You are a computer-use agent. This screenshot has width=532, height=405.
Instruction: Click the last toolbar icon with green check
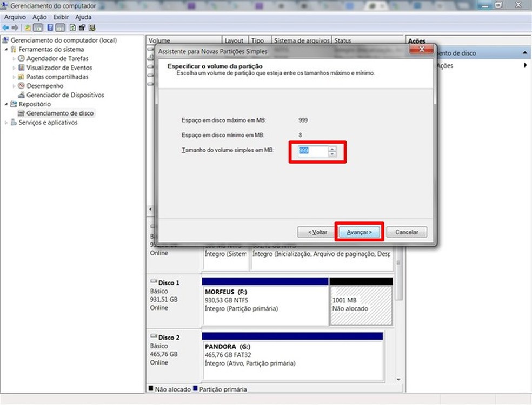[91, 28]
